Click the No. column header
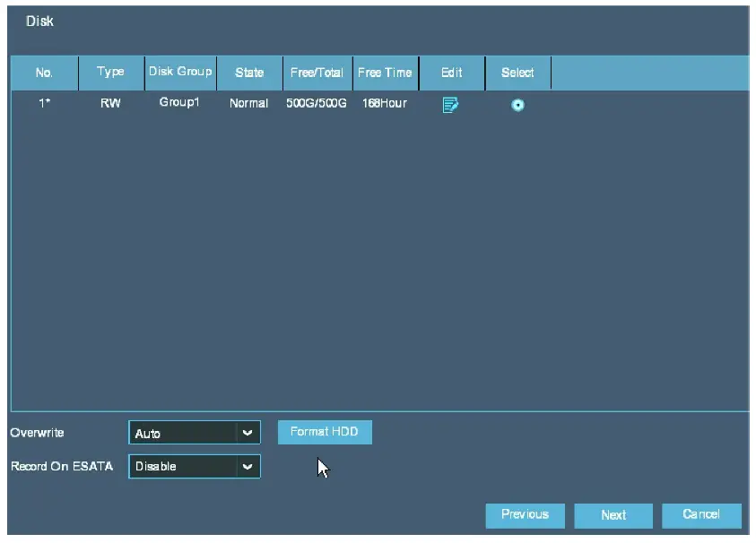 [x=44, y=73]
